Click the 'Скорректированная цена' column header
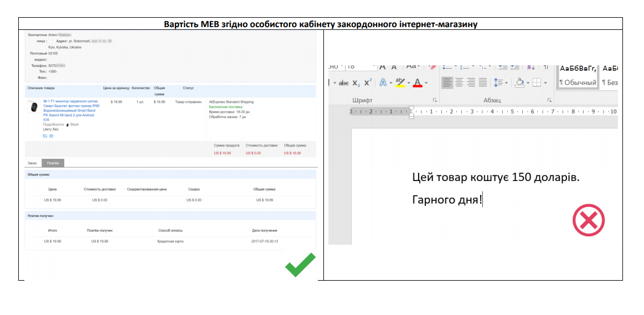Screen dimensions: 644x315 click(147, 189)
